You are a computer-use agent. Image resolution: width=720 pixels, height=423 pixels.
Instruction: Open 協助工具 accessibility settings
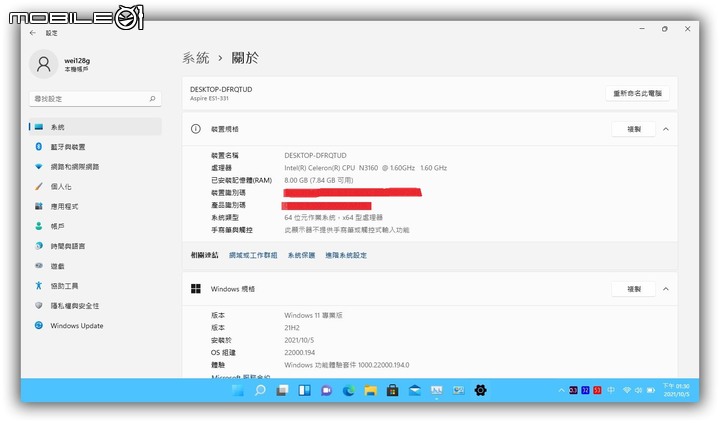click(95, 286)
